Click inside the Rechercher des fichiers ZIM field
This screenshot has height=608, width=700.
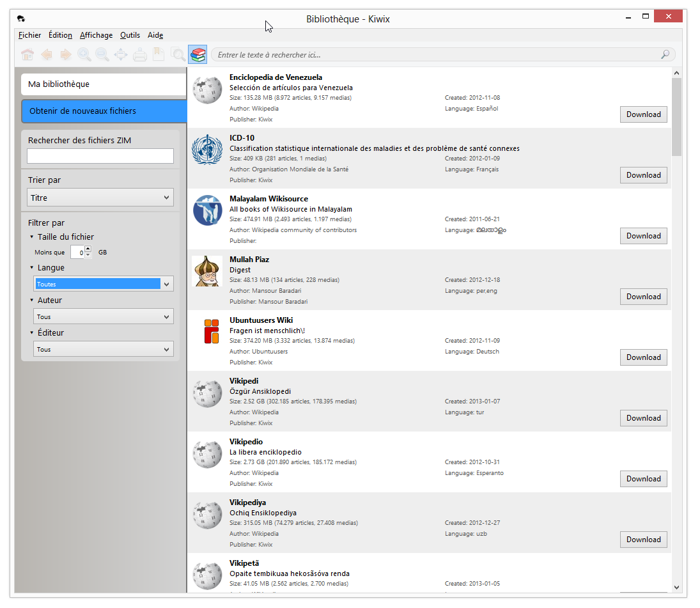pyautogui.click(x=100, y=155)
